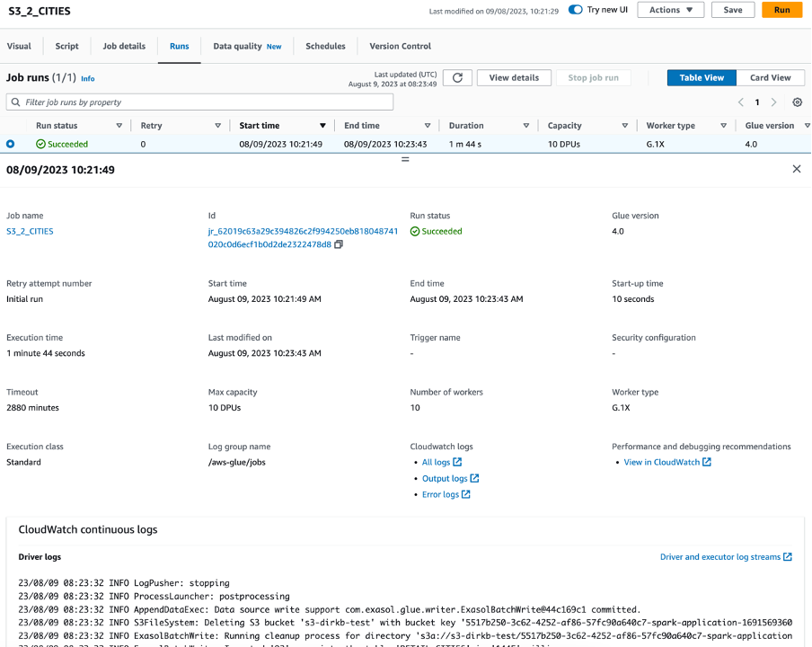This screenshot has height=647, width=812.
Task: Open the Info link next to Job runs
Action: click(x=88, y=79)
